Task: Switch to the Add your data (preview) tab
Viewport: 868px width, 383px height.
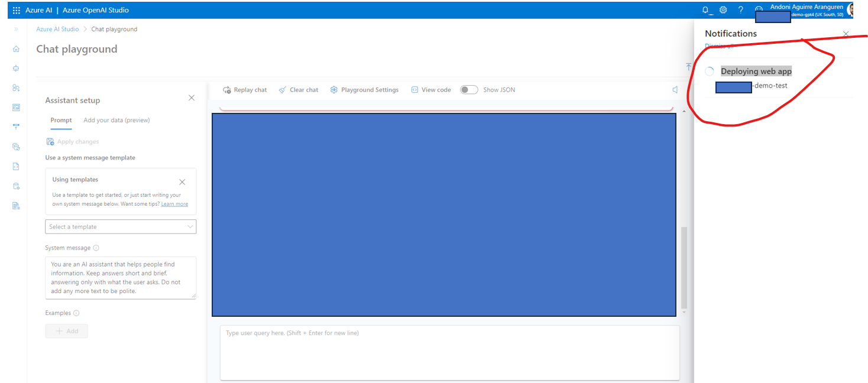Action: [x=116, y=120]
